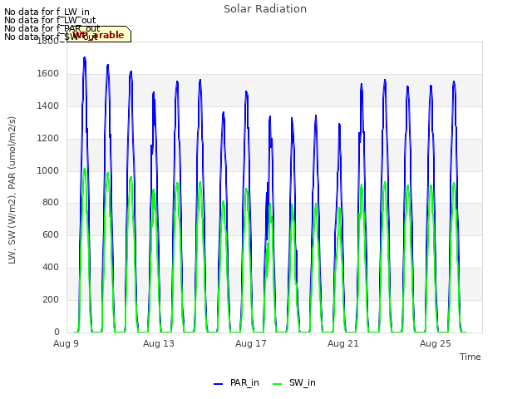Click the Time x-axis label

click(x=470, y=357)
